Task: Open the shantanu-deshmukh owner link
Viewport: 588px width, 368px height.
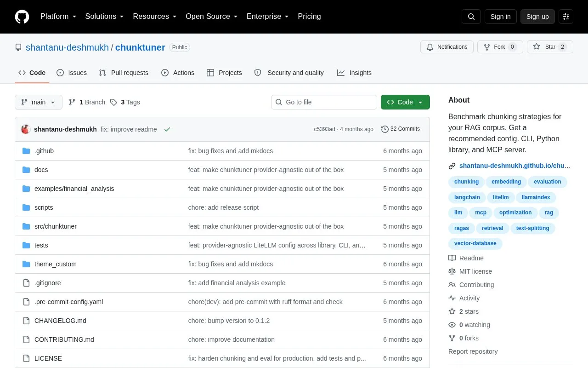Action: 67,47
